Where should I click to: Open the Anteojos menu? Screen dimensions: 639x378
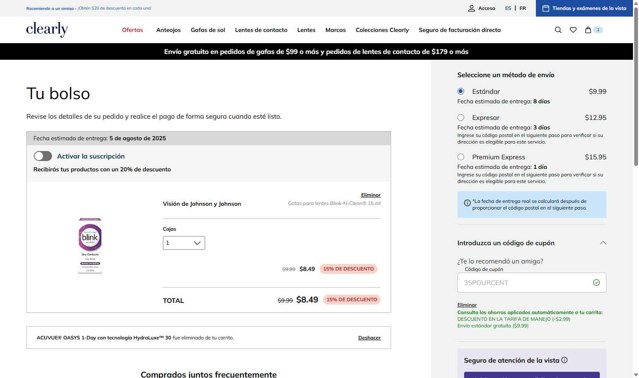click(x=168, y=30)
